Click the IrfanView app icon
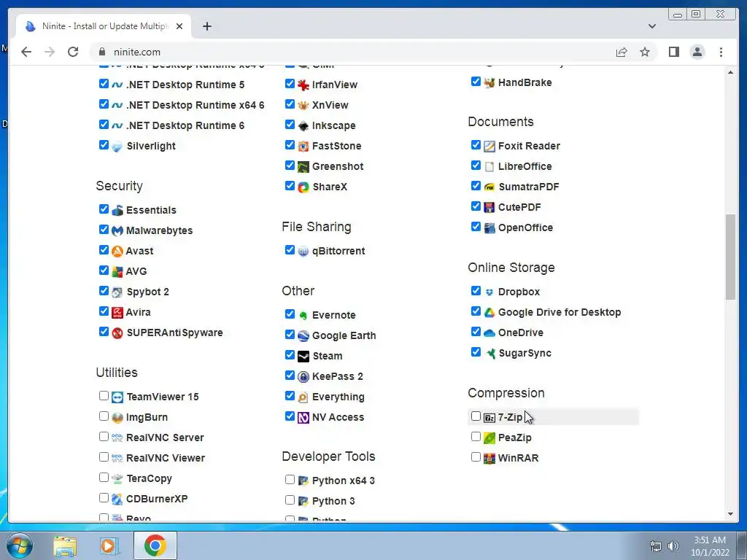Screen dimensions: 747x560 303,85
